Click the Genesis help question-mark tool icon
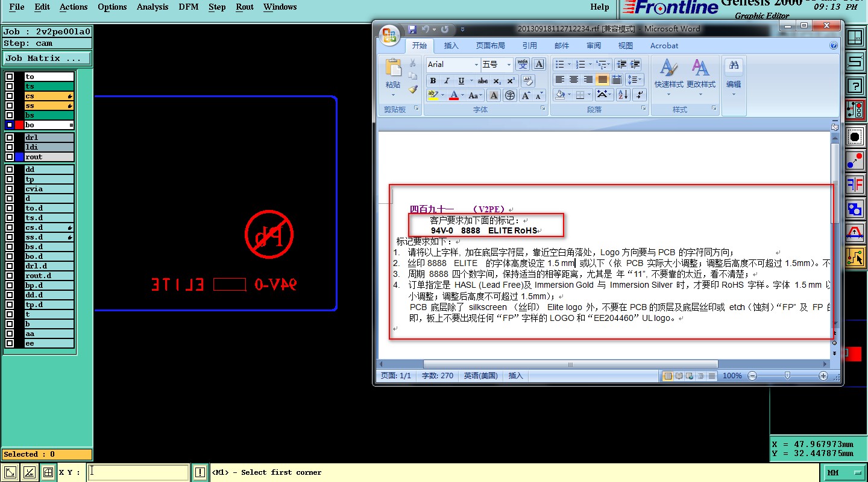Viewport: 868px width, 482px height. (855, 85)
